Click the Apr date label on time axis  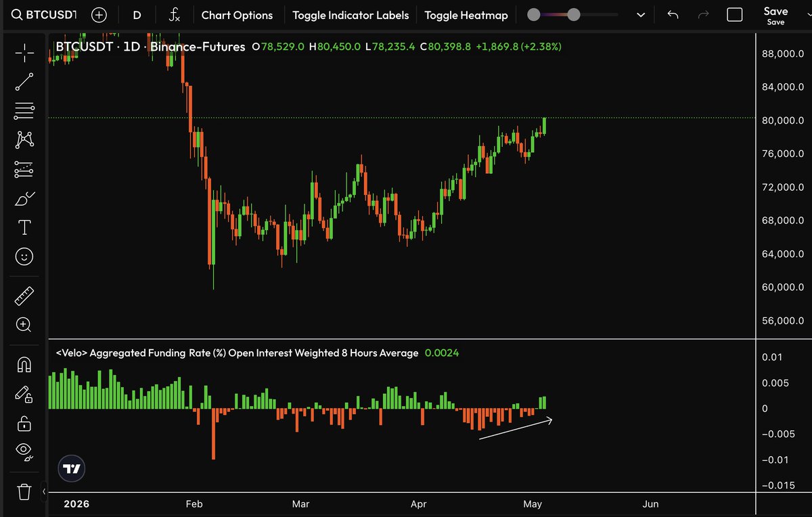[x=418, y=504]
